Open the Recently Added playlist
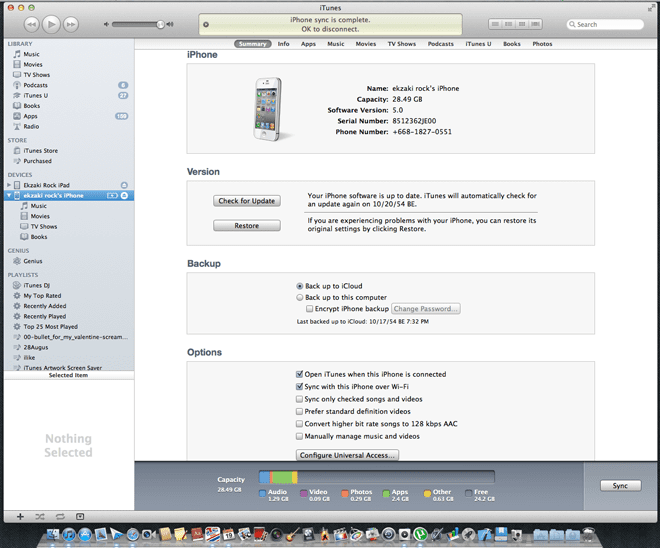Viewport: 660px width, 548px height. pos(45,306)
